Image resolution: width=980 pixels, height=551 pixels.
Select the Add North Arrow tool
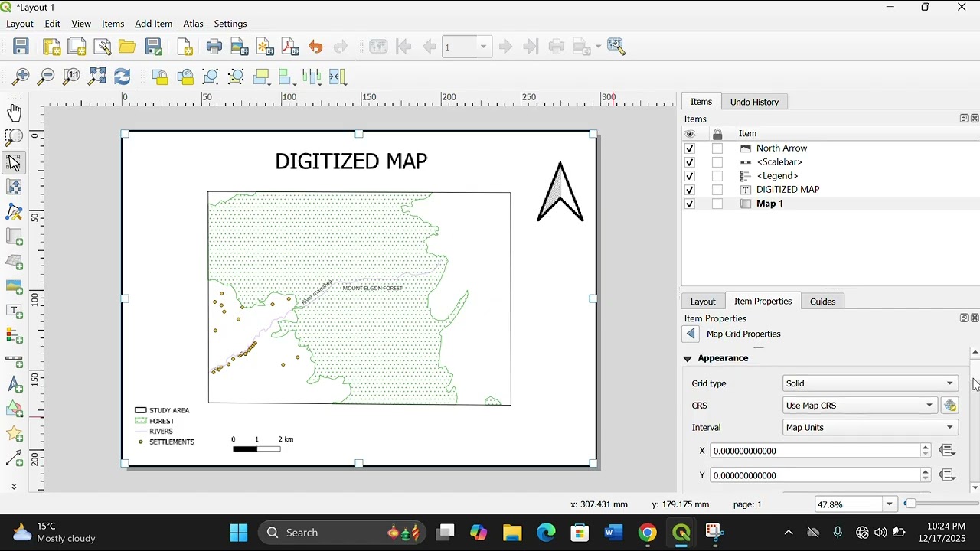[14, 385]
